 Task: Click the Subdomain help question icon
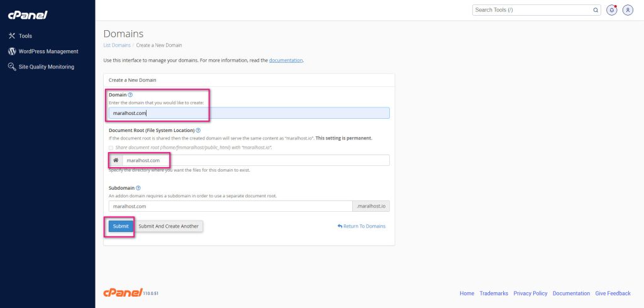pos(138,188)
